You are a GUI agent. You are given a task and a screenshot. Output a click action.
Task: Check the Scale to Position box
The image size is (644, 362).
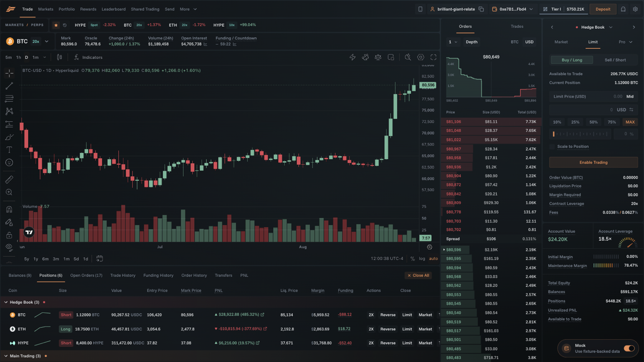coord(552,147)
